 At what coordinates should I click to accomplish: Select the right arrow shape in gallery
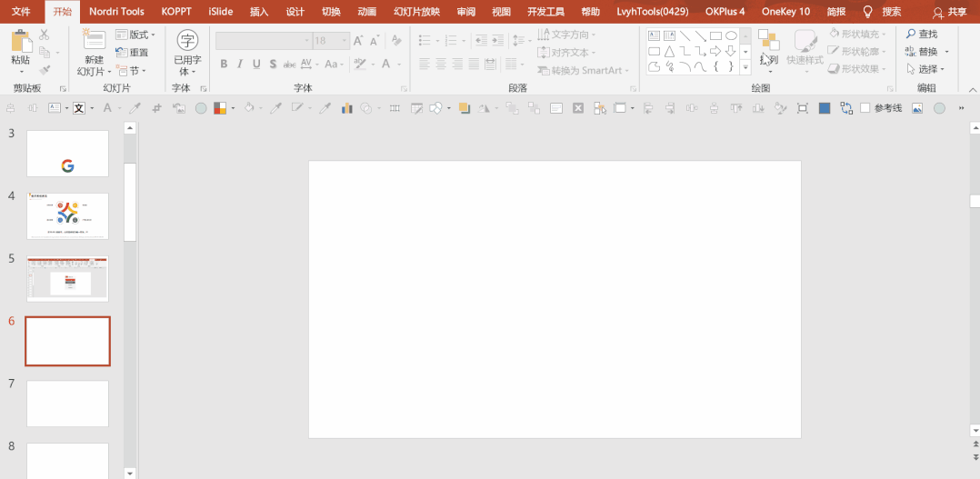(715, 51)
